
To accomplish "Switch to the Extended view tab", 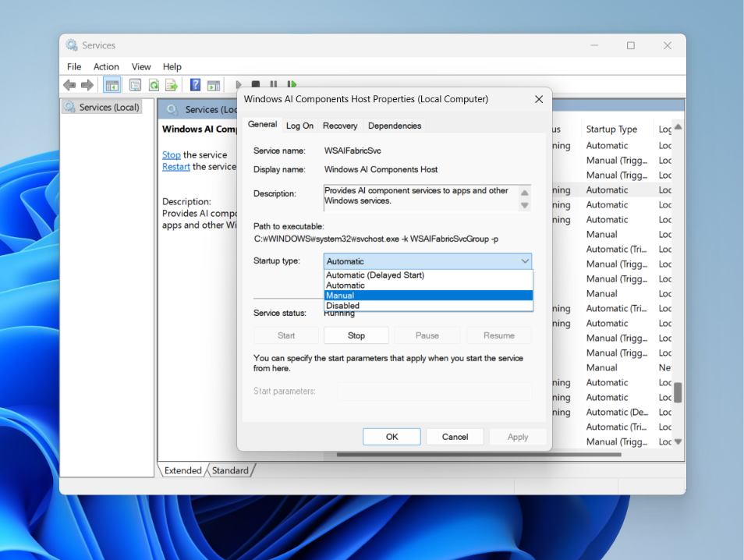I will pyautogui.click(x=182, y=470).
